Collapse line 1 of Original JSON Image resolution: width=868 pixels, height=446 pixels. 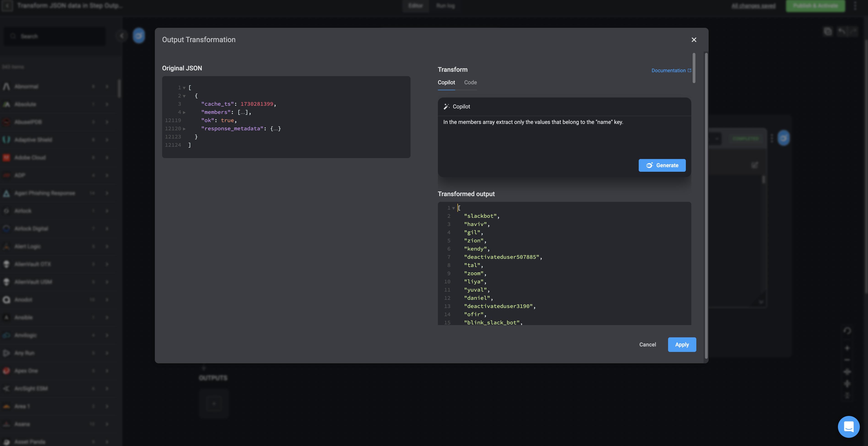[x=184, y=88]
